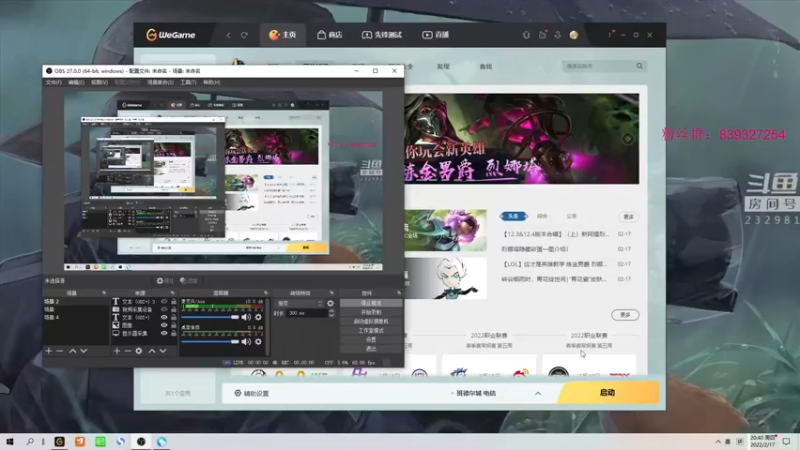The height and width of the screenshot is (450, 800).
Task: Toggle visibility of video capture device source
Action: click(x=164, y=309)
